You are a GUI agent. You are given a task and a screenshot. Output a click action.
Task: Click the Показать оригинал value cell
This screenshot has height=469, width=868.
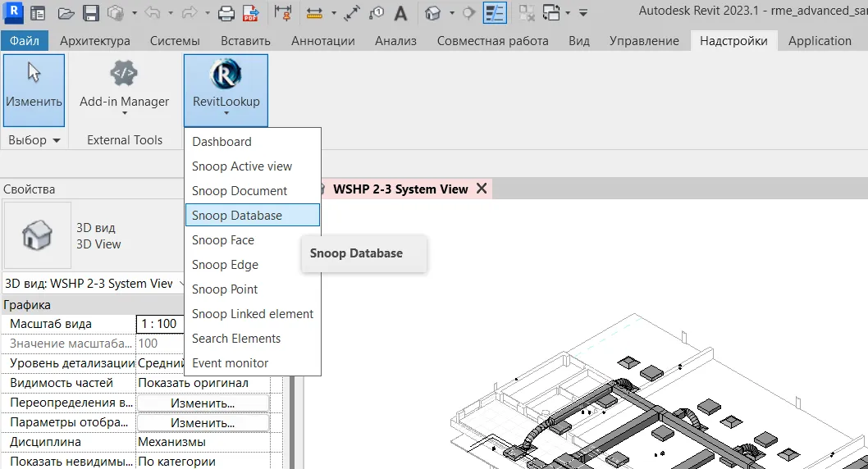click(203, 383)
